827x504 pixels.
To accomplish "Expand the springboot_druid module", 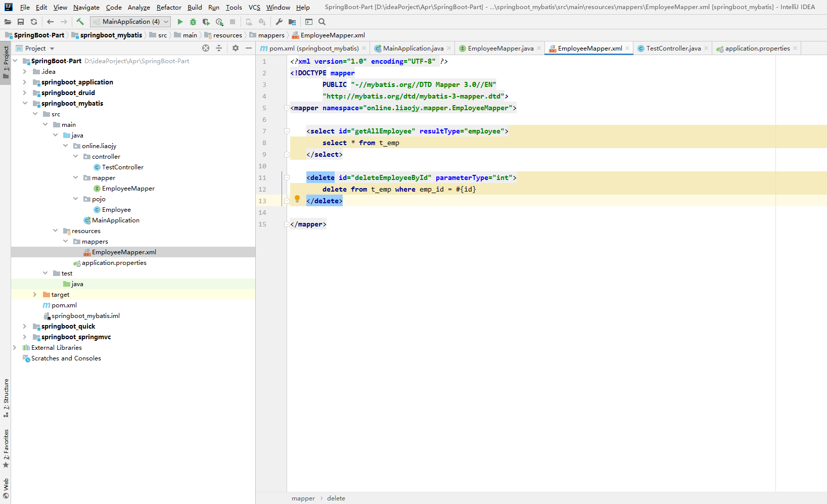I will (25, 93).
